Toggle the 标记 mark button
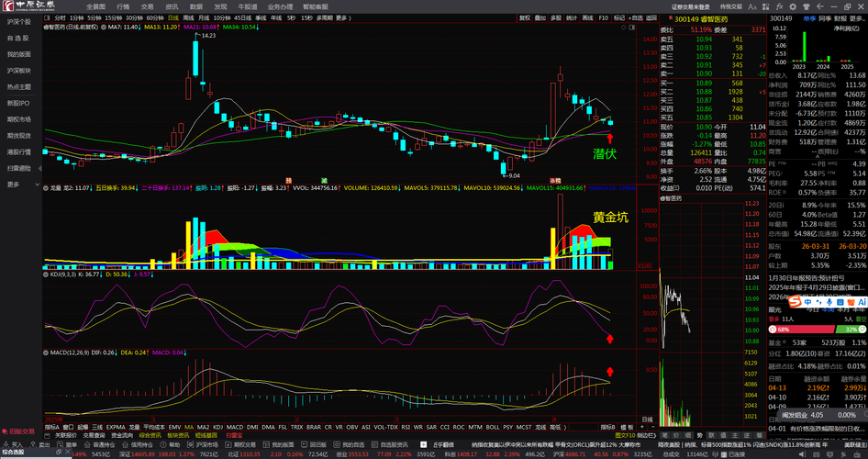The width and height of the screenshot is (868, 459). (619, 18)
